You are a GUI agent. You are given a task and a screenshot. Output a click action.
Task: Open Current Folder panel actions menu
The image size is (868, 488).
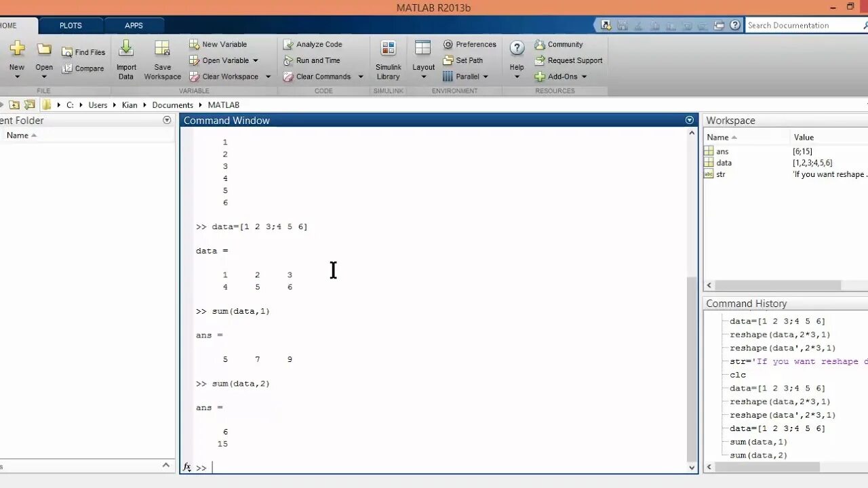tap(167, 120)
